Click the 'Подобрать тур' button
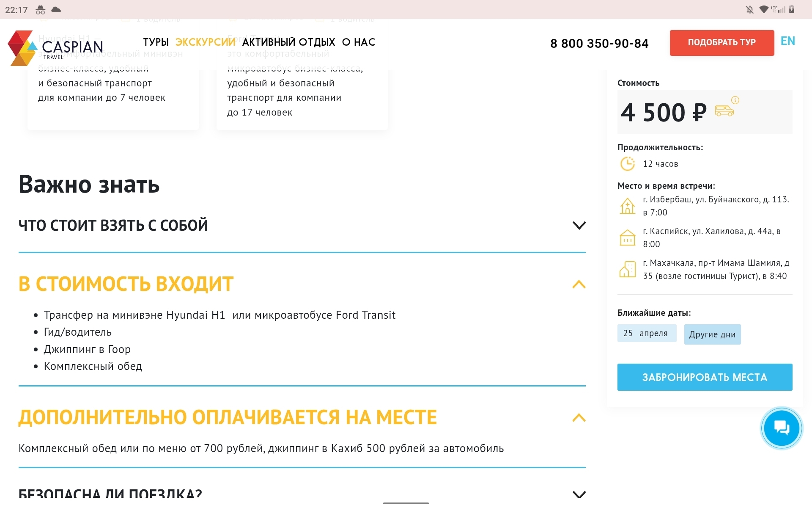 pos(721,43)
